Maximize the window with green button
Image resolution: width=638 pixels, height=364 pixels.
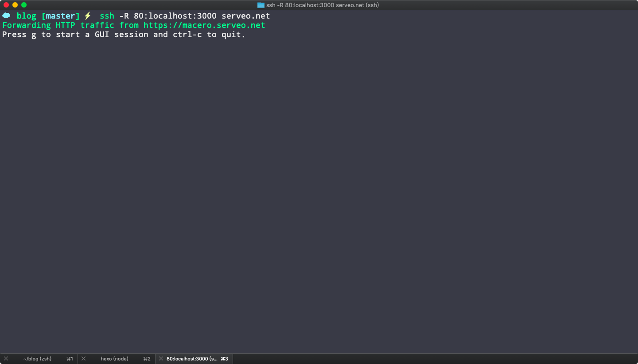click(24, 5)
